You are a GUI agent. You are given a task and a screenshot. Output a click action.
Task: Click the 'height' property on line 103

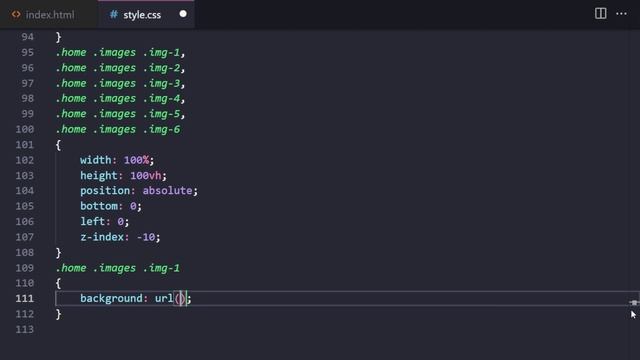[x=99, y=176]
